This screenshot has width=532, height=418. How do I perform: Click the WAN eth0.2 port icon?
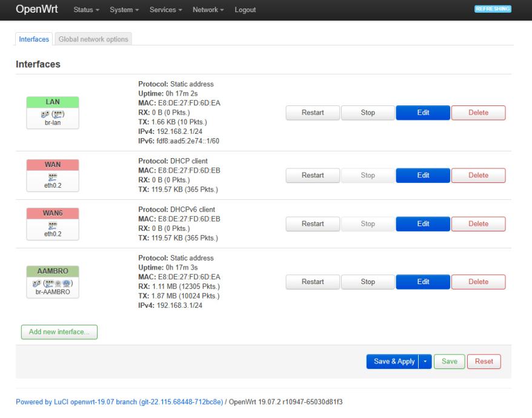click(x=52, y=177)
